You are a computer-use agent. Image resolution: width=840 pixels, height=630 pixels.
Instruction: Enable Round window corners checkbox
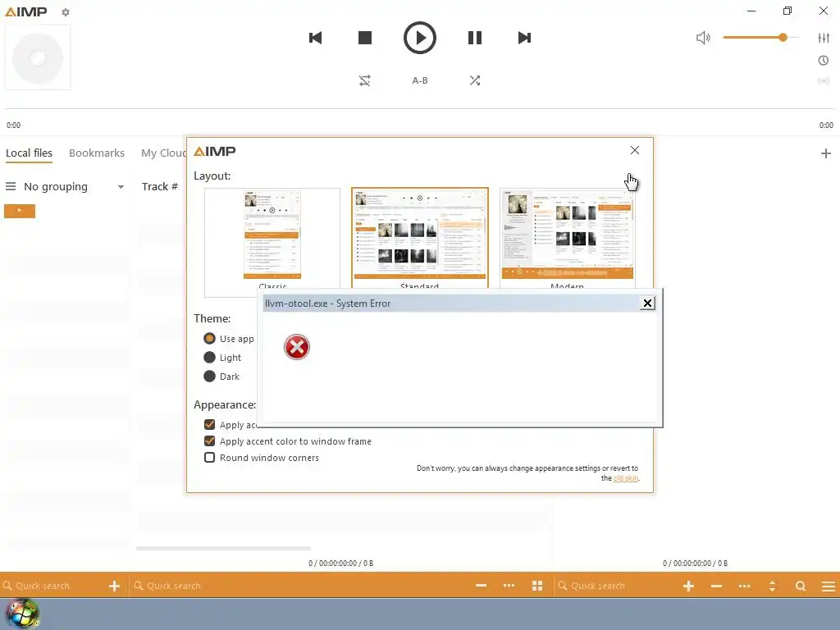pyautogui.click(x=209, y=458)
